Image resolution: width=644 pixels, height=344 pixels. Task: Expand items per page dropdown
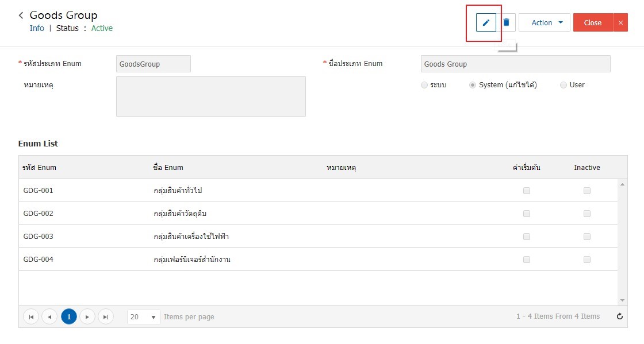[144, 316]
